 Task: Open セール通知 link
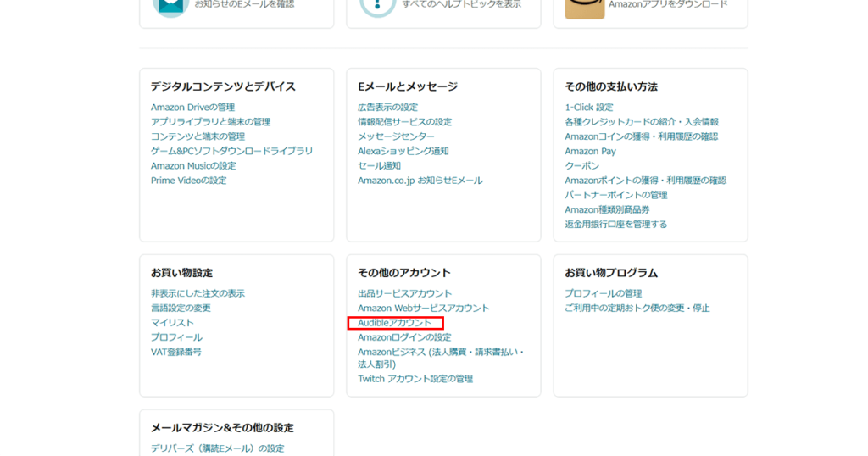point(379,165)
